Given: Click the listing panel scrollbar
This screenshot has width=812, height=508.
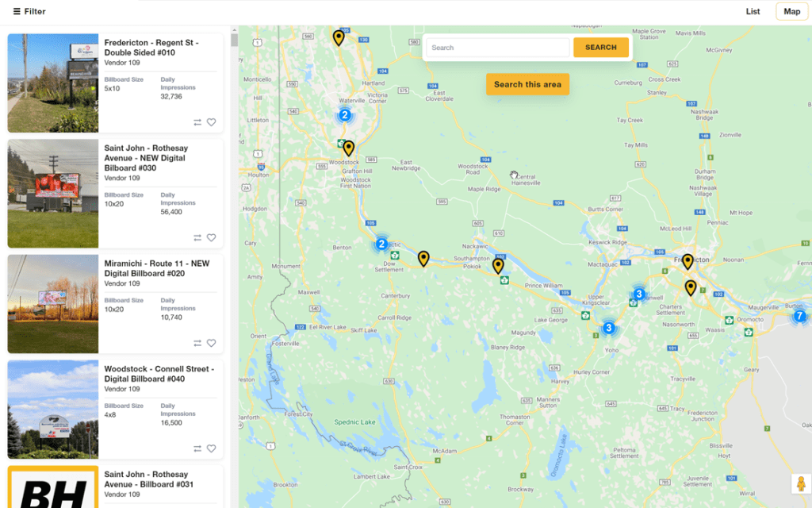Looking at the screenshot, I should click(x=235, y=40).
